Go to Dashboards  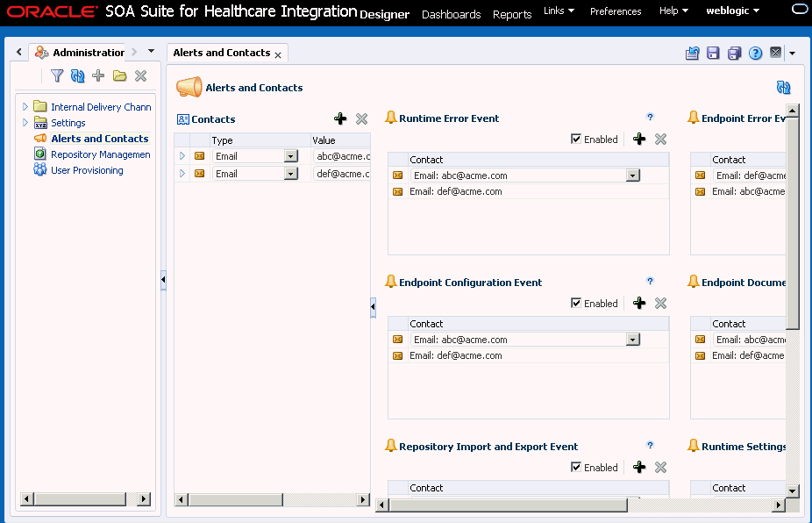pyautogui.click(x=451, y=15)
